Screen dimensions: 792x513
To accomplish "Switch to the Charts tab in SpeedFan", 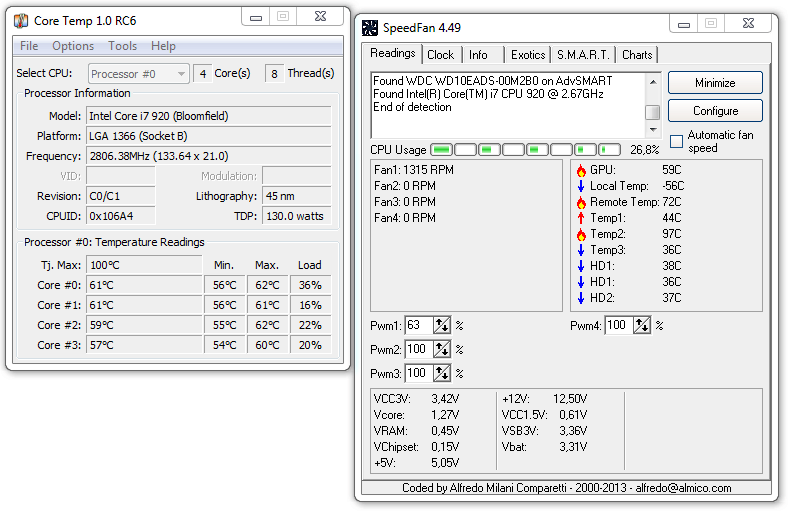I will click(x=637, y=55).
